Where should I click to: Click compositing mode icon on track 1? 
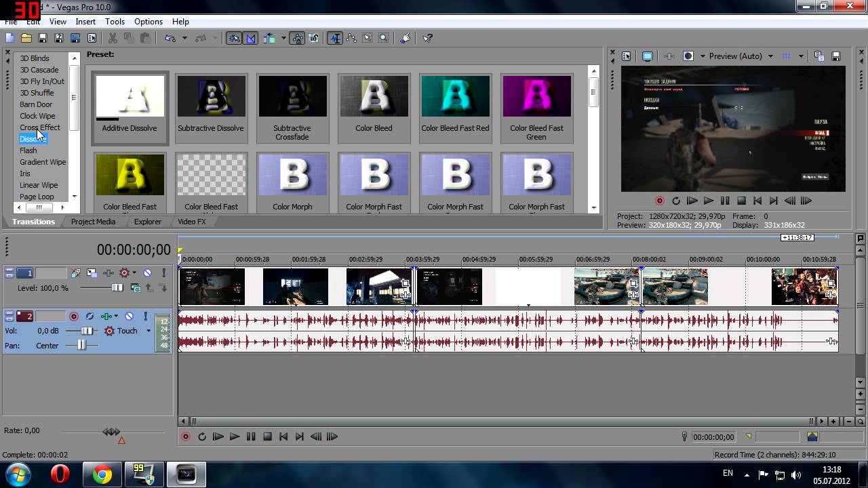(134, 288)
